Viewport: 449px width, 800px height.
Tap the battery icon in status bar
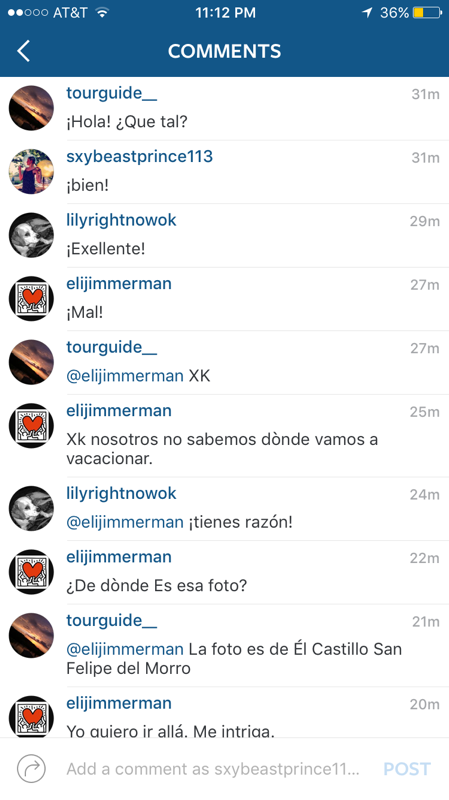(427, 13)
